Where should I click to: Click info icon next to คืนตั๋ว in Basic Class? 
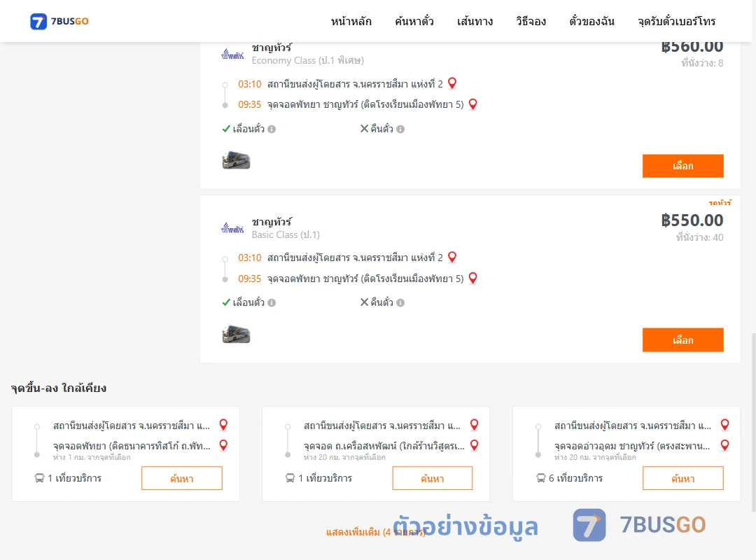click(400, 303)
